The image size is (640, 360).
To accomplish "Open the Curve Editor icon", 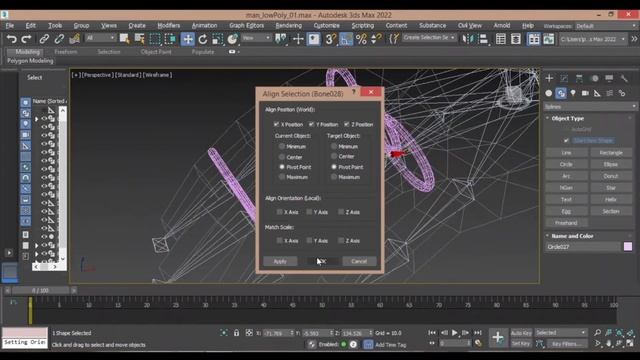I will (x=549, y=39).
